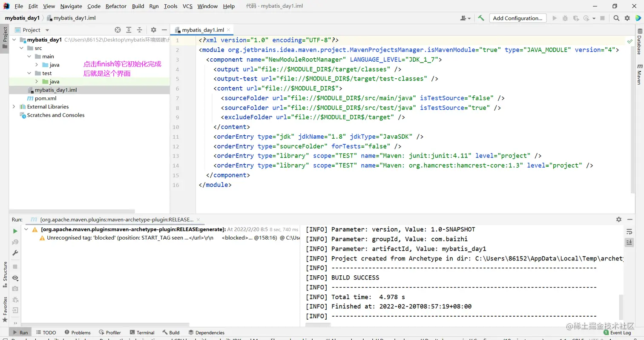
Task: Toggle soft-wrap in console output
Action: (629, 231)
